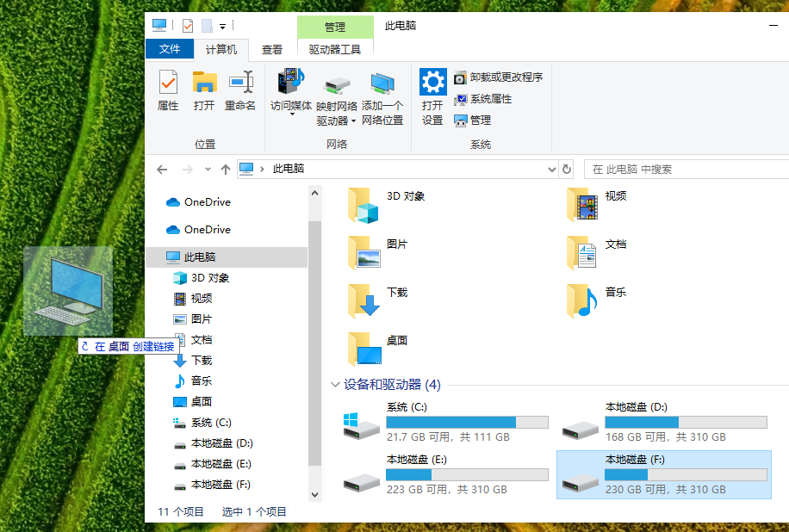
Task: Select the 本地磁盘 (E:) drive icon
Action: 361,483
